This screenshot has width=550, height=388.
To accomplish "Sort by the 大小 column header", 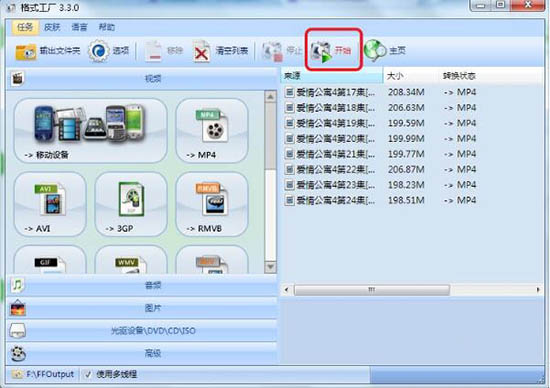I will pyautogui.click(x=411, y=76).
